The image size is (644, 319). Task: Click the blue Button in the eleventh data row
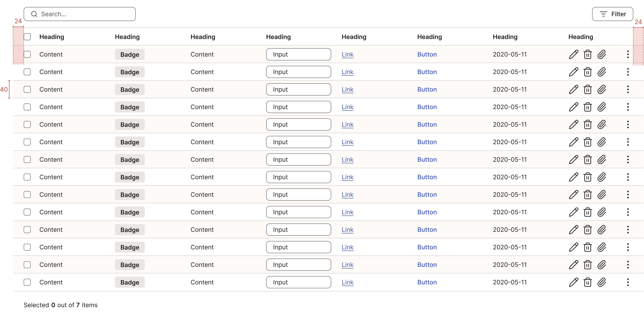click(427, 229)
